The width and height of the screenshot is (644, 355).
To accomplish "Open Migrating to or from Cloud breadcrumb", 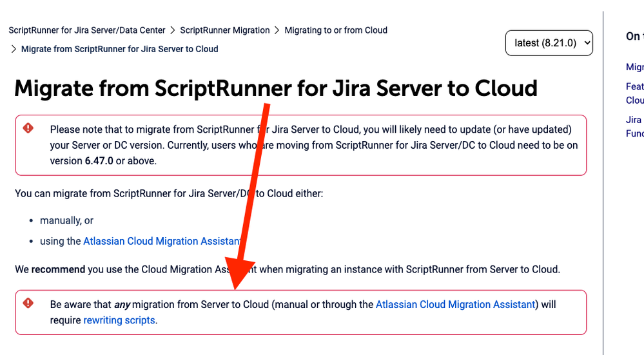I will 336,30.
